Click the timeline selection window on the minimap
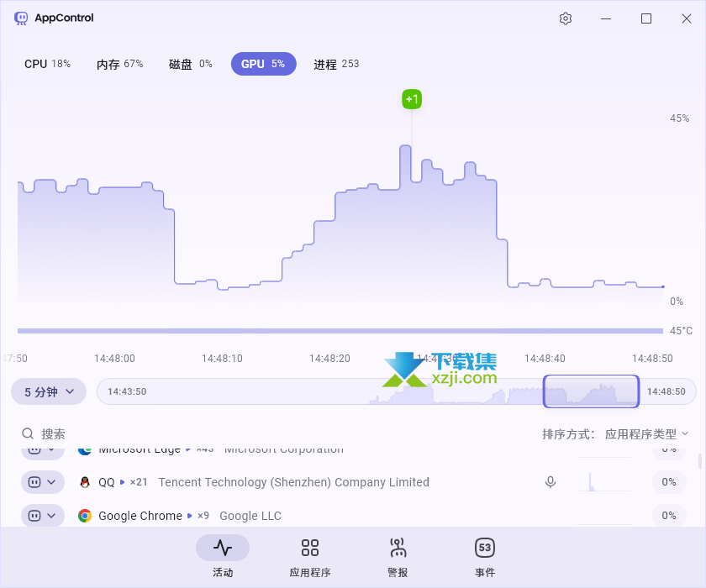The image size is (706, 588). click(591, 391)
